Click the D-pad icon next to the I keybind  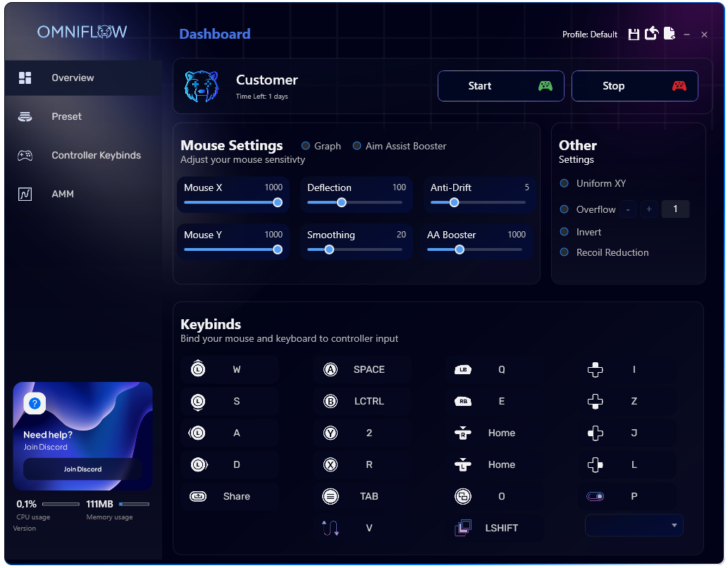pyautogui.click(x=595, y=369)
